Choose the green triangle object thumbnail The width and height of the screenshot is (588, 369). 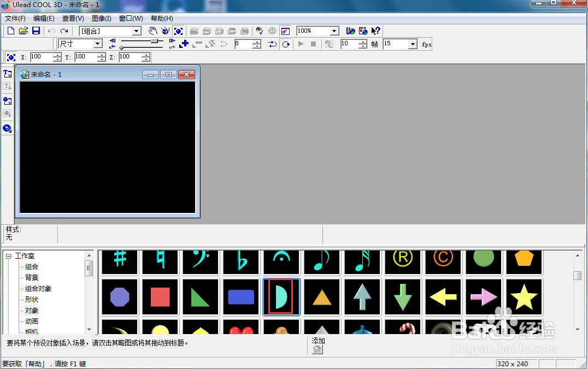[x=201, y=297]
